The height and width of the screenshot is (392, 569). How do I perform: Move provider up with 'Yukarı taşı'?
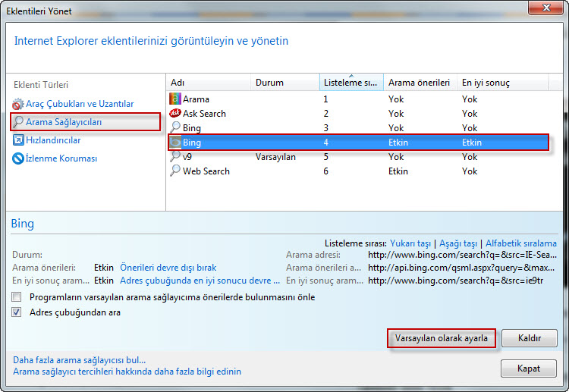pos(410,243)
